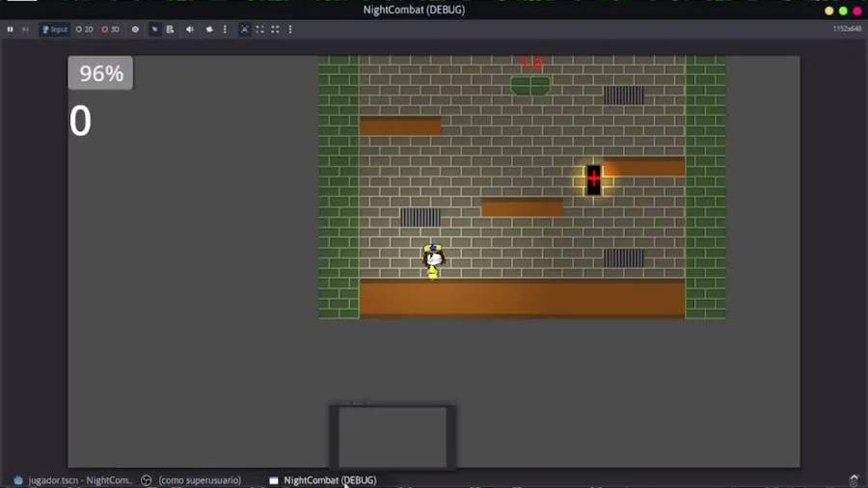The image size is (868, 488).
Task: Click the red 1.0 timer text
Action: pyautogui.click(x=531, y=64)
